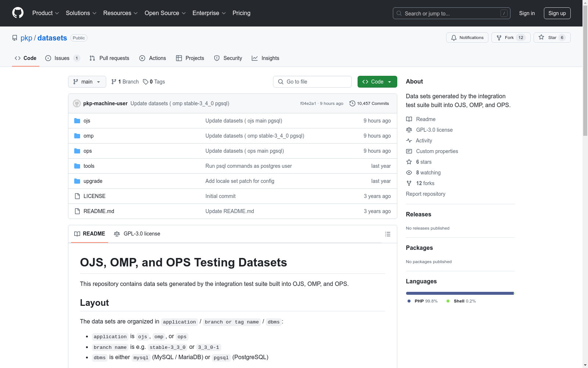The image size is (588, 368).
Task: Click the eye icon beside 8 watching
Action: click(x=409, y=173)
